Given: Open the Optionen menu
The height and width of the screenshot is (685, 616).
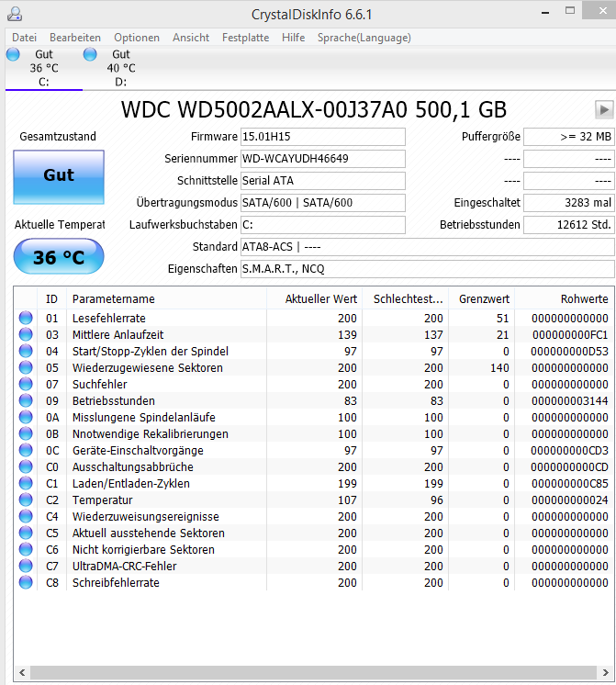Looking at the screenshot, I should tap(137, 38).
